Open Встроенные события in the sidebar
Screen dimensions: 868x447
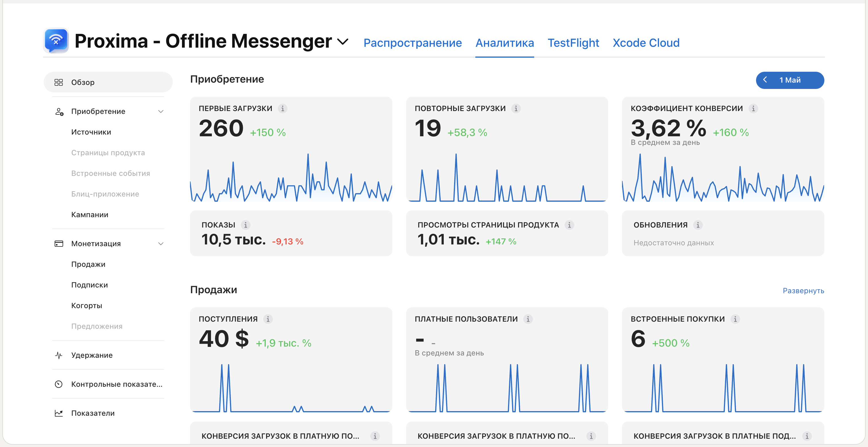[111, 173]
